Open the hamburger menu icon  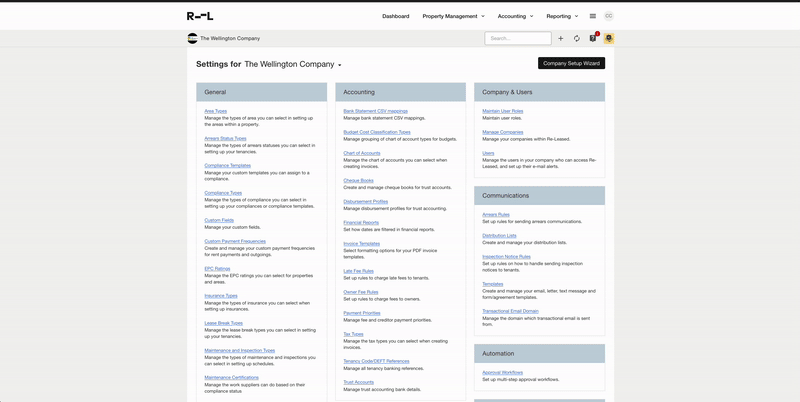[593, 16]
